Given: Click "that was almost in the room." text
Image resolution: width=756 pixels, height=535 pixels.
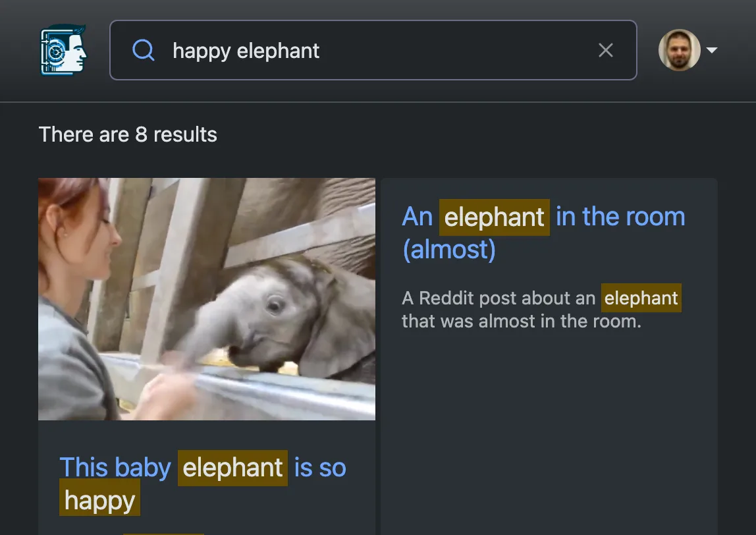Looking at the screenshot, I should (521, 322).
